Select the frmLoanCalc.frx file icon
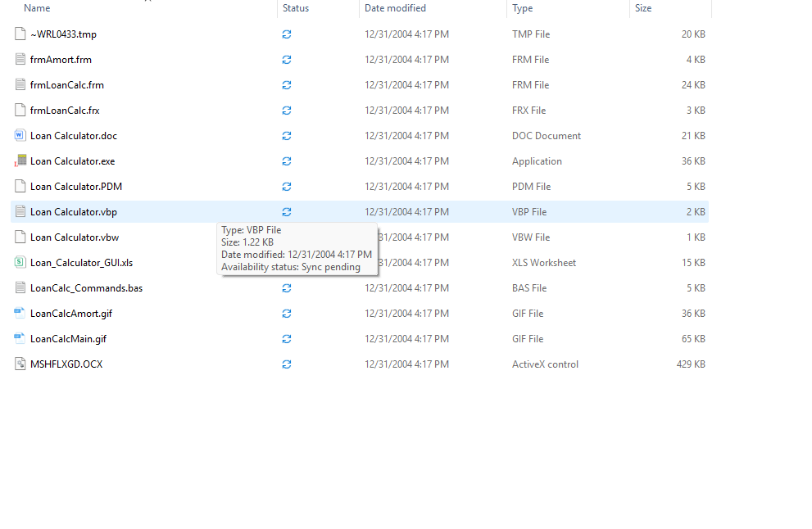This screenshot has width=812, height=529. pos(21,111)
